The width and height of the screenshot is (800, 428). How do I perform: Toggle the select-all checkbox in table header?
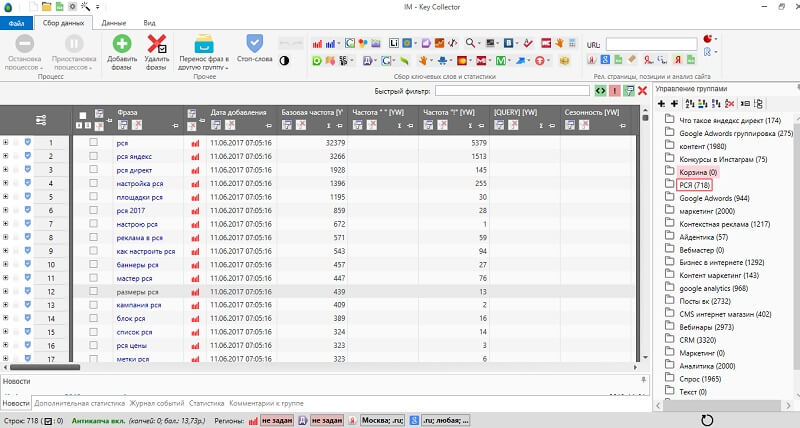83,114
